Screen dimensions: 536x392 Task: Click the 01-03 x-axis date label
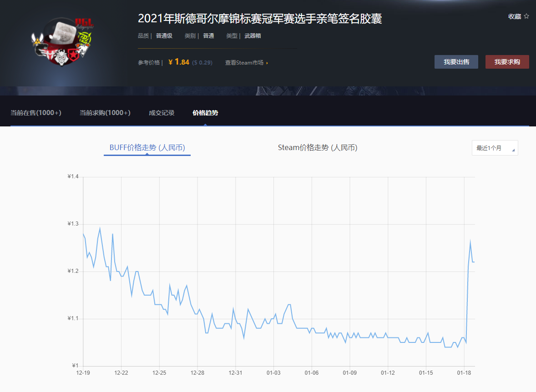pyautogui.click(x=273, y=373)
